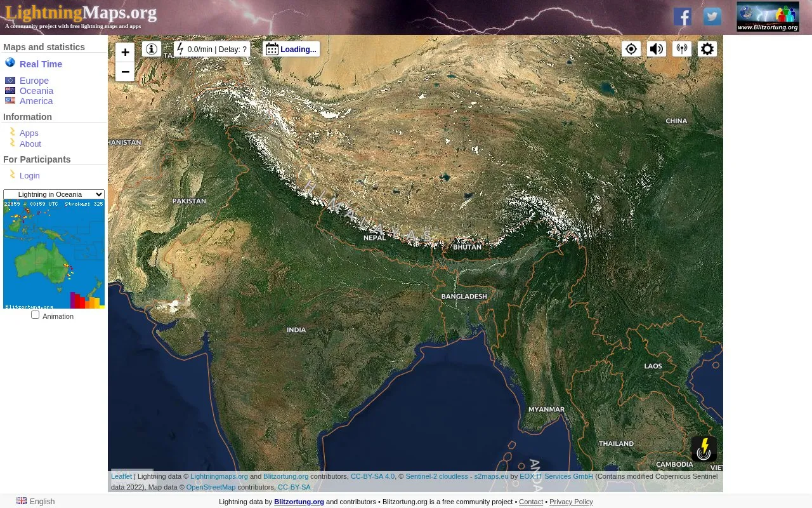
Task: Click the MYANMAR label on the map
Action: coord(546,410)
